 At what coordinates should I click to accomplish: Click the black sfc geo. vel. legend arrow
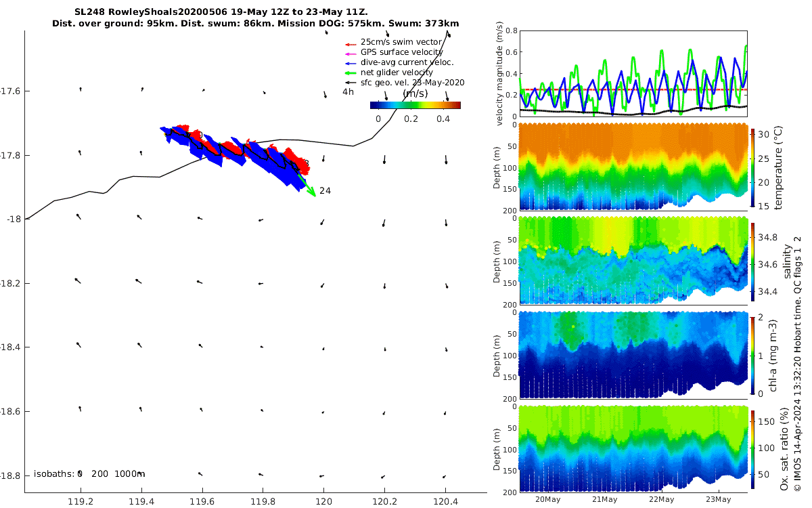click(x=350, y=84)
